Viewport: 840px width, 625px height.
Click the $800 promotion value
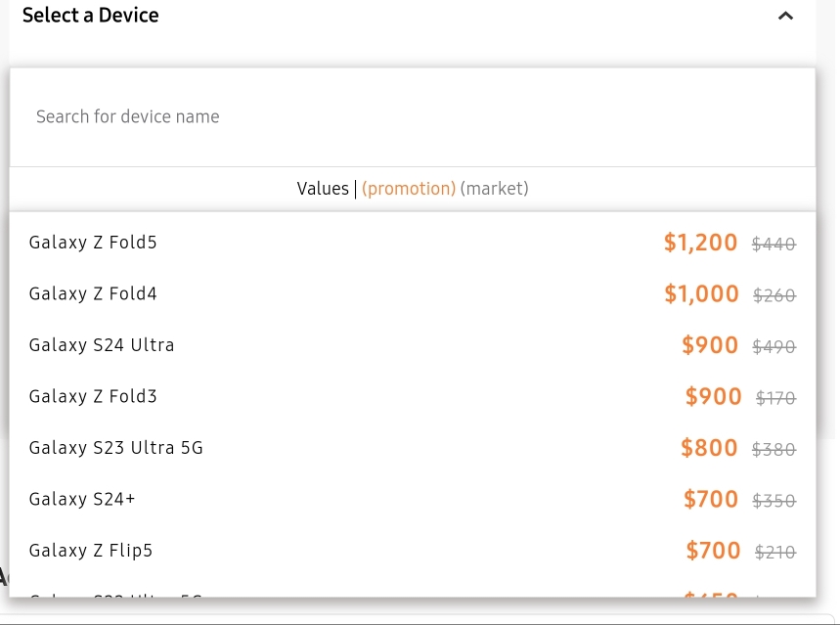click(709, 448)
